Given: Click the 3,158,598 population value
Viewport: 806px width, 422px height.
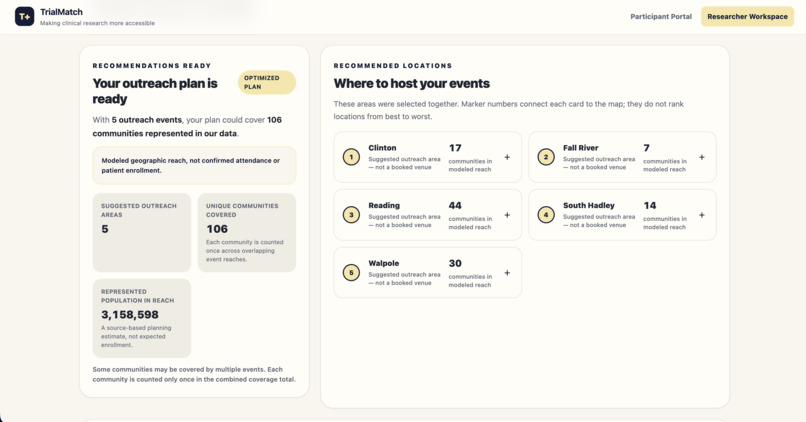Looking at the screenshot, I should point(130,315).
